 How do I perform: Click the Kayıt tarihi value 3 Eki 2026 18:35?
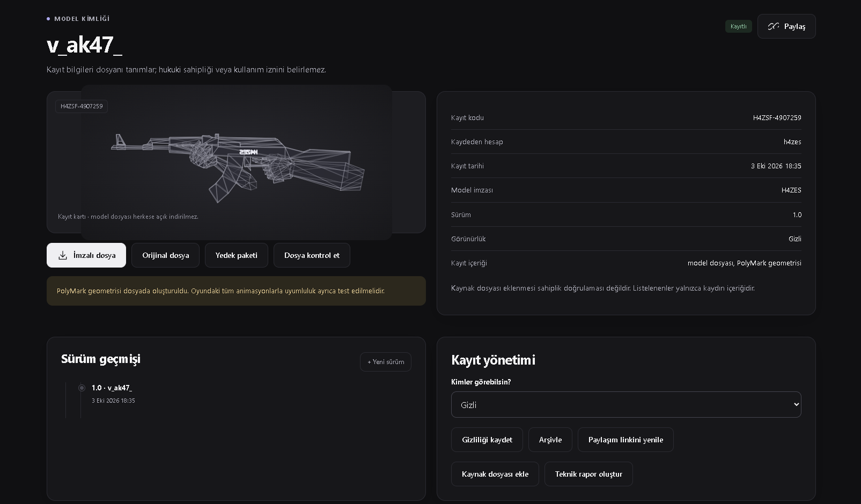[x=776, y=166]
